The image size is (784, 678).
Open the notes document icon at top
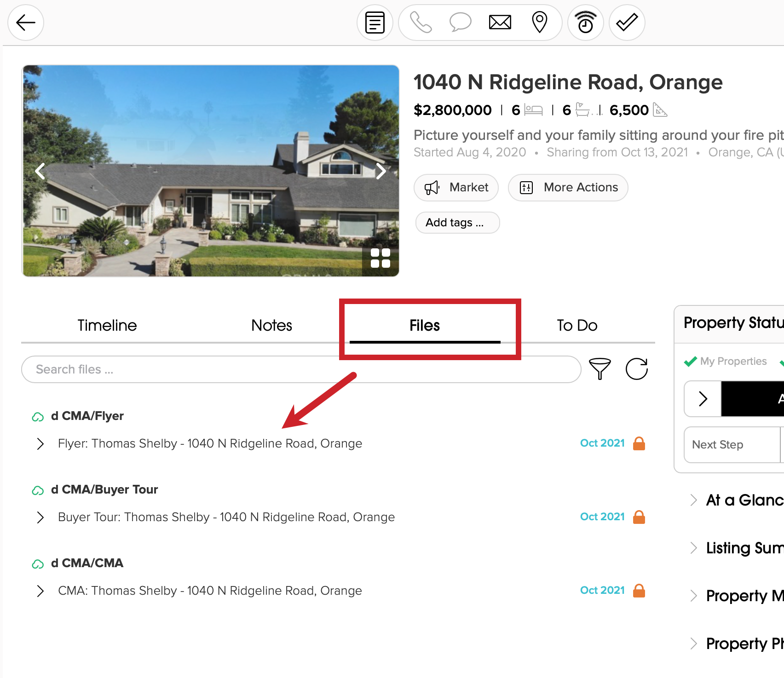[374, 22]
